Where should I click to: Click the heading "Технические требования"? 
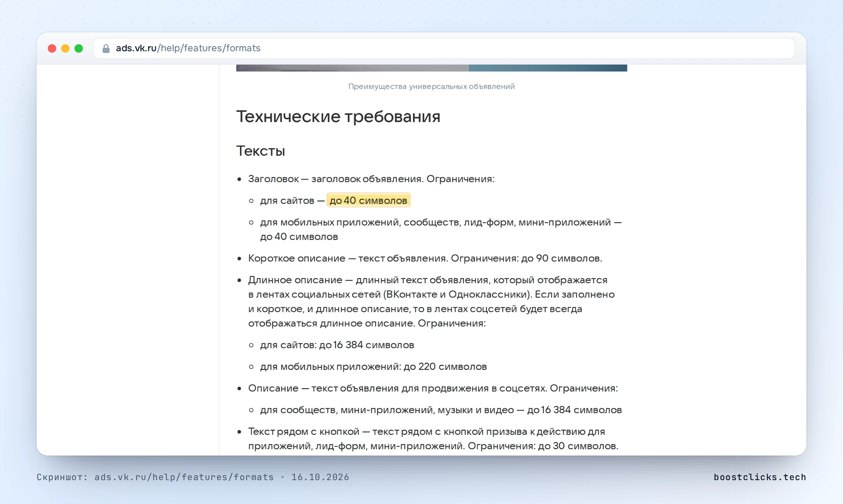tap(338, 117)
